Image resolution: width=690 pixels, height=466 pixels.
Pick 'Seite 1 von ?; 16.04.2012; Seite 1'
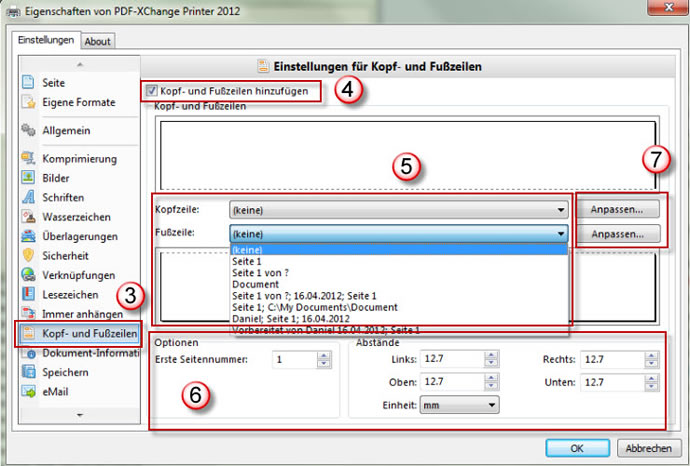[399, 296]
